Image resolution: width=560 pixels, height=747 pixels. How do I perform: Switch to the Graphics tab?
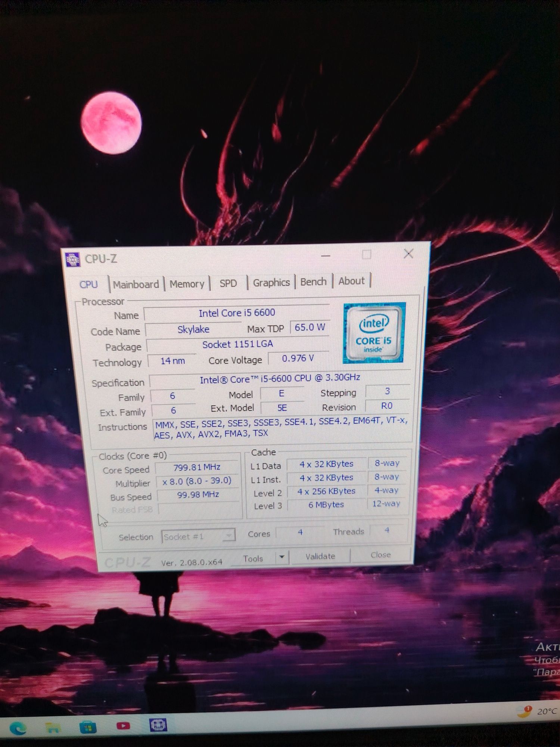tap(271, 282)
